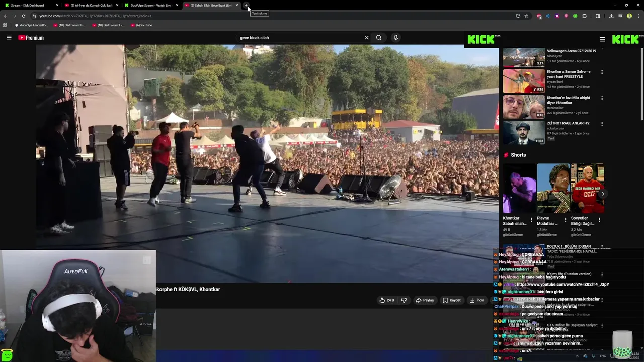644x362 pixels.
Task: Click the İndir download button
Action: point(477,300)
